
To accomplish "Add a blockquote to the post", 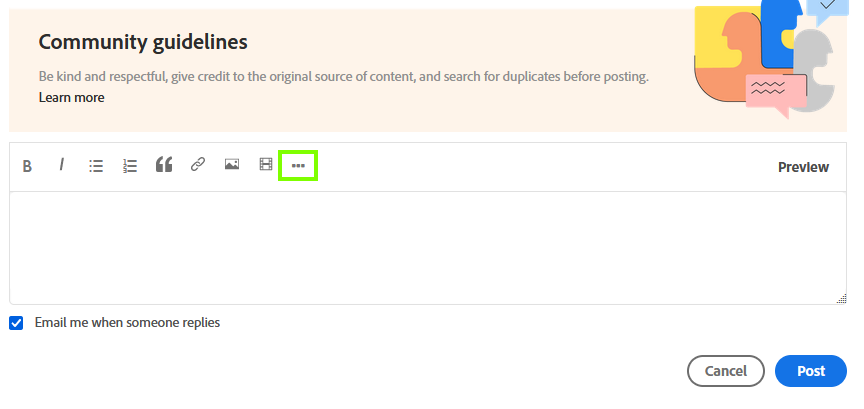I will [x=164, y=165].
